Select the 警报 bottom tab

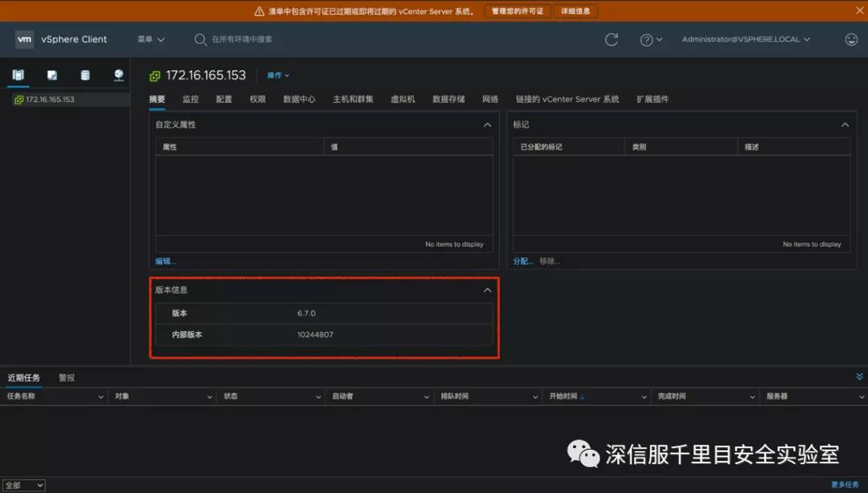coord(67,378)
